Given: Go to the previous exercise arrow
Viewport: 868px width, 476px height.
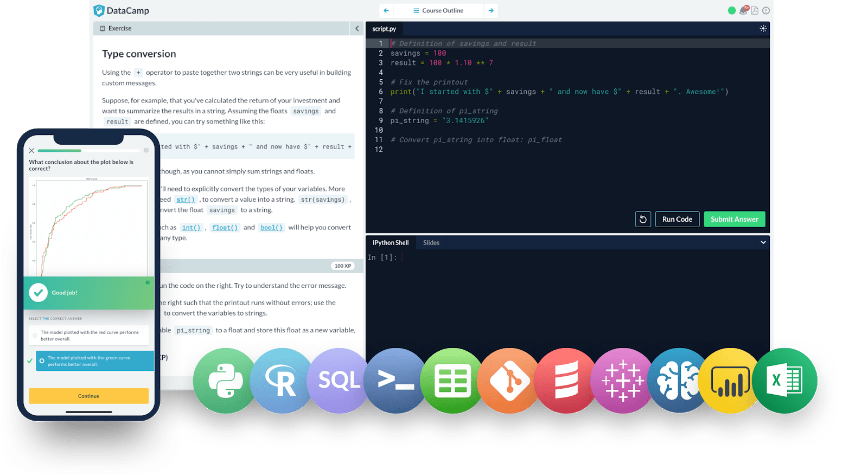Looking at the screenshot, I should pyautogui.click(x=386, y=10).
